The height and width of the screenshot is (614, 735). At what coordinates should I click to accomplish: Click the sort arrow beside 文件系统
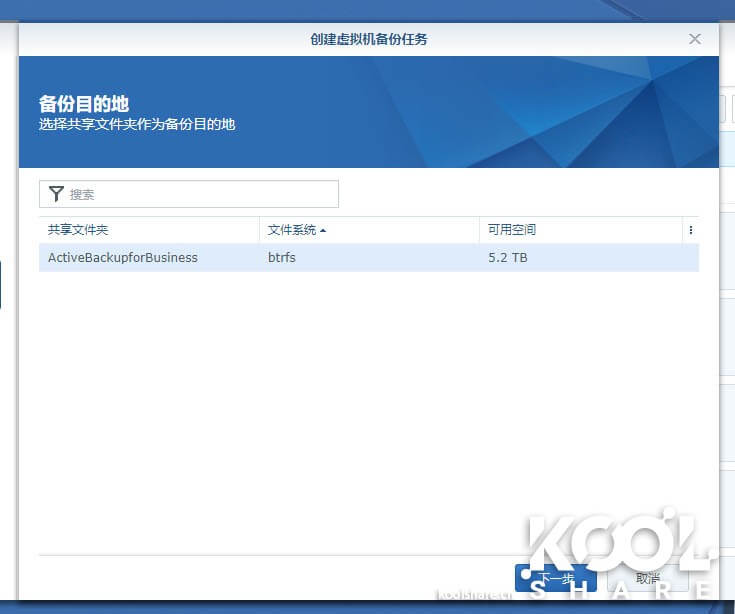click(x=323, y=231)
